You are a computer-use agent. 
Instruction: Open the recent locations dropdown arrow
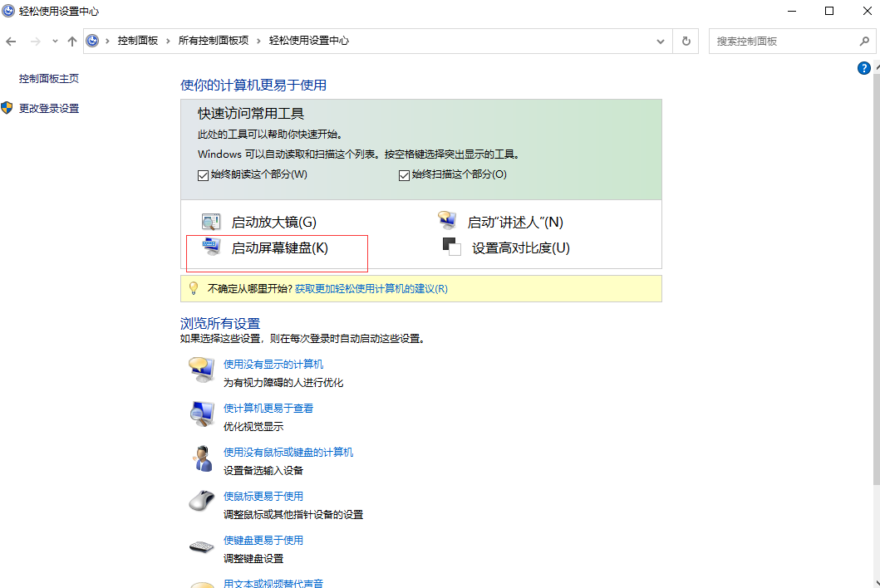tap(55, 41)
